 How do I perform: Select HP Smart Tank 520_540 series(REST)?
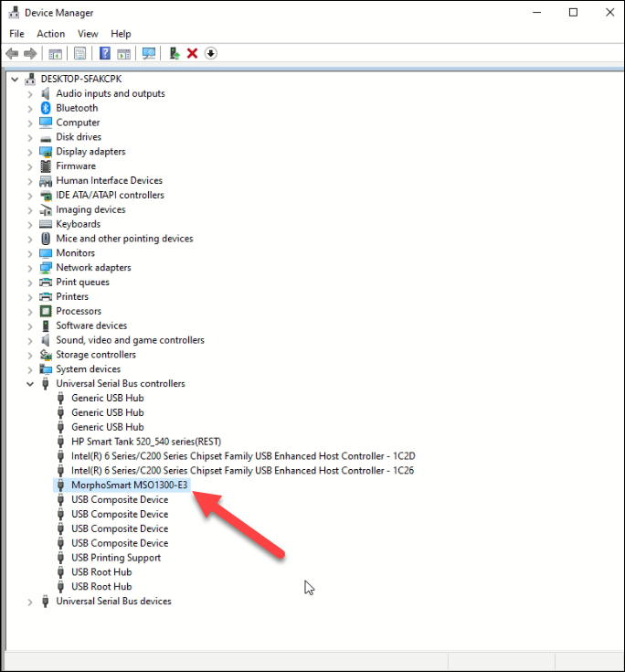146,442
